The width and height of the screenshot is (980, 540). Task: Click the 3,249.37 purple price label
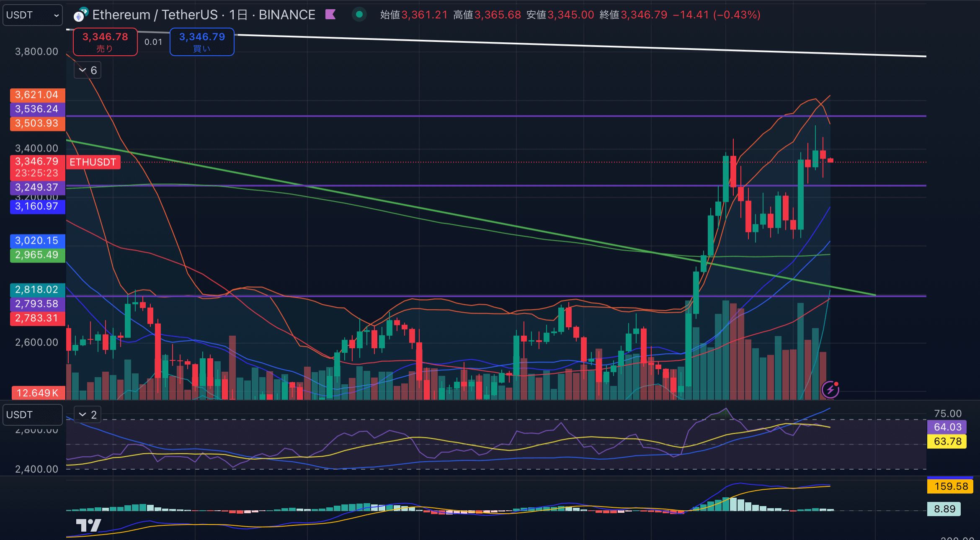pos(37,188)
